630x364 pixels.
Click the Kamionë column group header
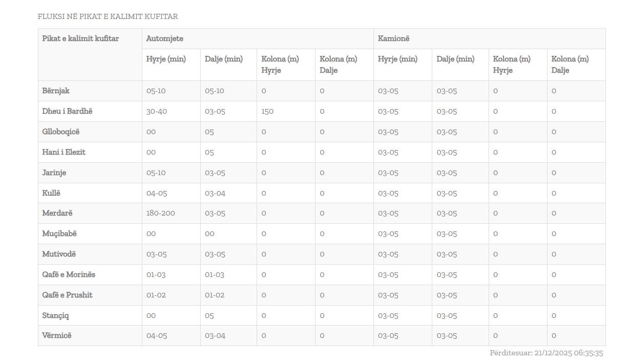(x=393, y=38)
